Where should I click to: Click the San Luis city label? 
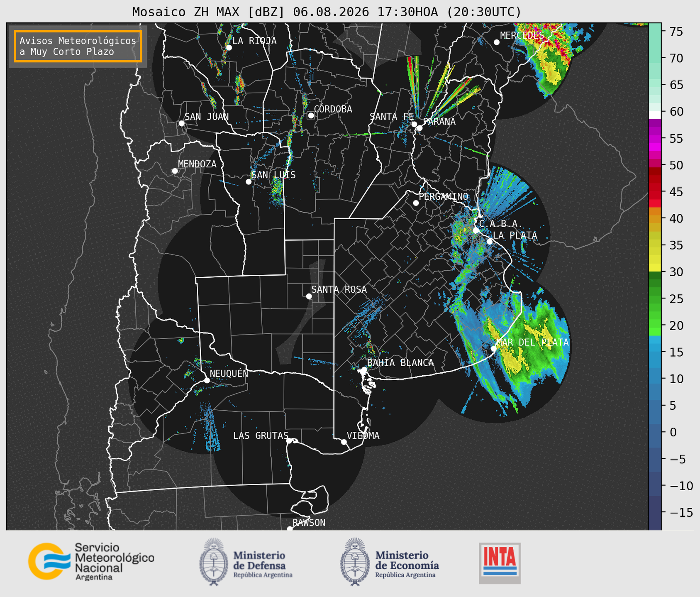point(273,175)
